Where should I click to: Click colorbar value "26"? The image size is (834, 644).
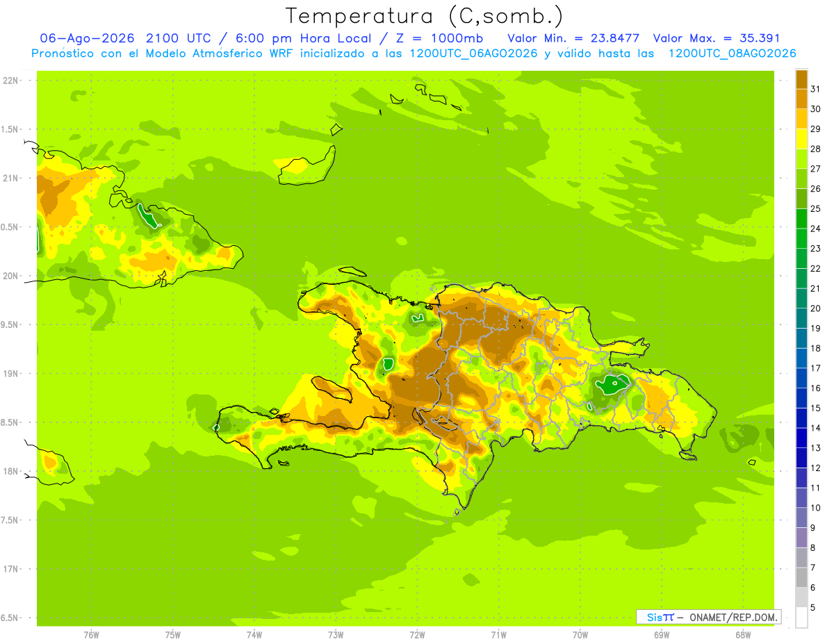[x=815, y=188]
